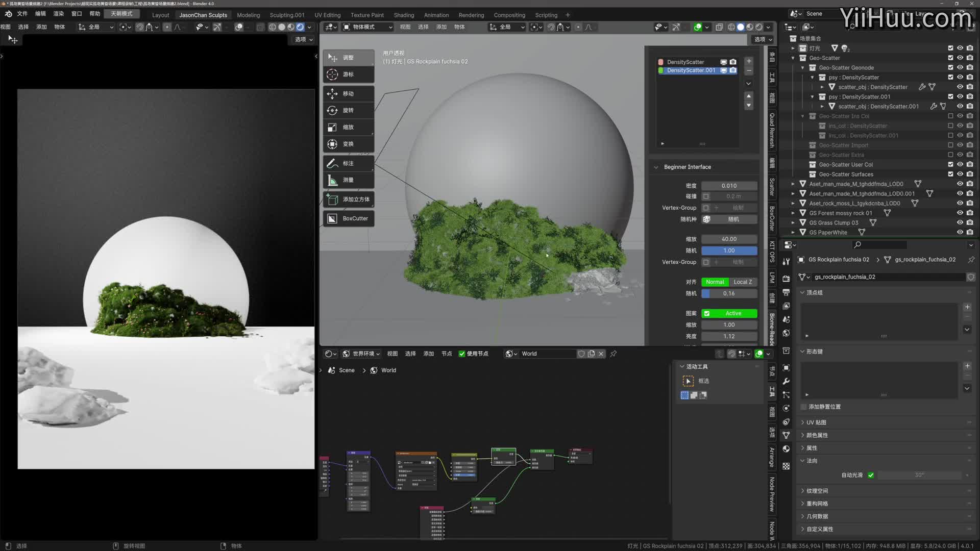Viewport: 980px width, 551px height.
Task: Add a new shape key with plus
Action: tap(967, 366)
